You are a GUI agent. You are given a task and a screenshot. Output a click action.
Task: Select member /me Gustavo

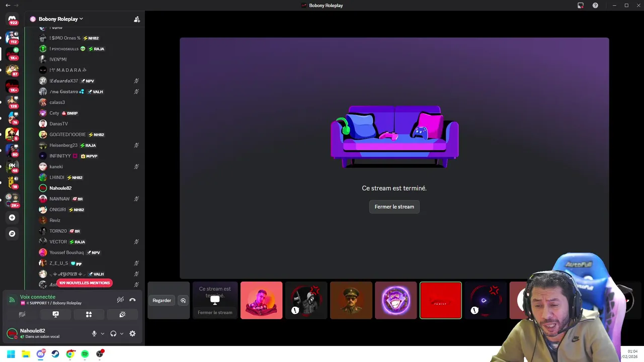pyautogui.click(x=63, y=92)
